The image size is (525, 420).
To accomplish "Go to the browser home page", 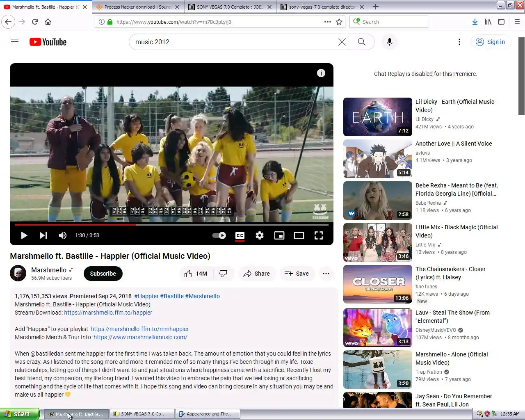I will [x=48, y=22].
